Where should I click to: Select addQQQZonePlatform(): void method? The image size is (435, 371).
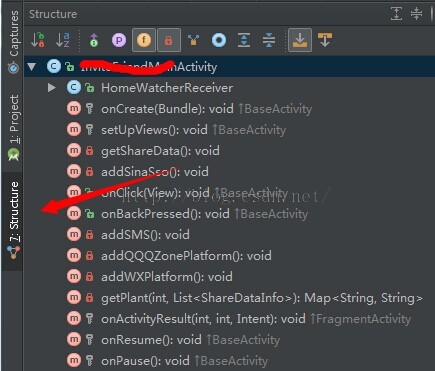[x=186, y=256]
